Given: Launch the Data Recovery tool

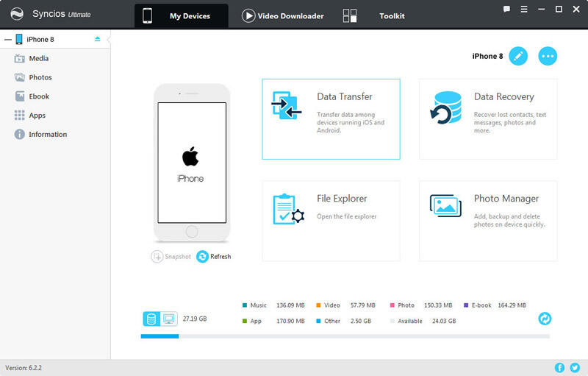Looking at the screenshot, I should tap(488, 118).
